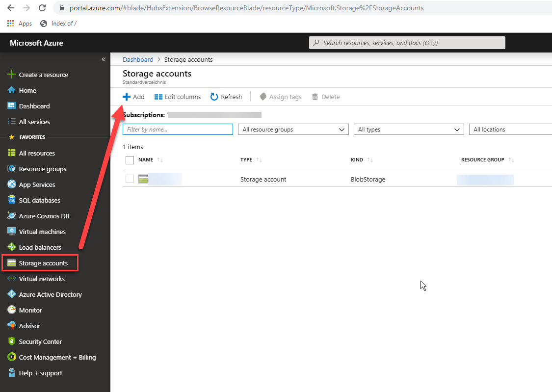Collapse the sidebar with double chevron
Screen dimensions: 552x392
(104, 59)
